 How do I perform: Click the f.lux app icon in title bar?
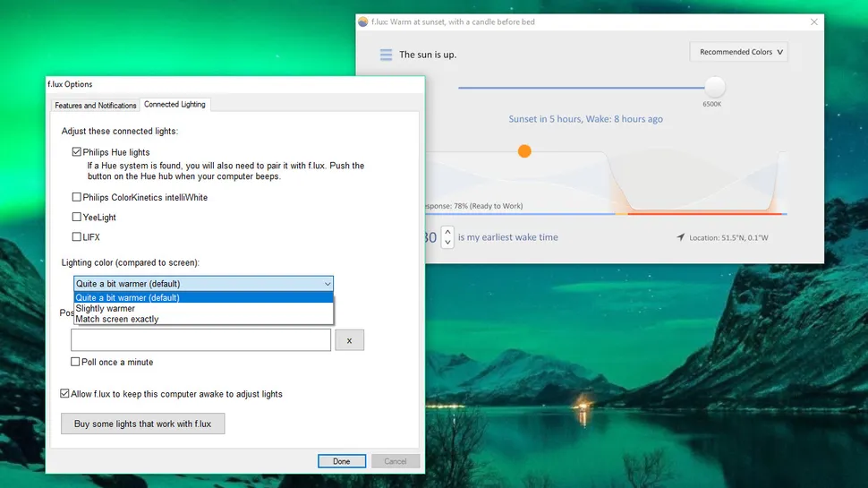tap(362, 21)
